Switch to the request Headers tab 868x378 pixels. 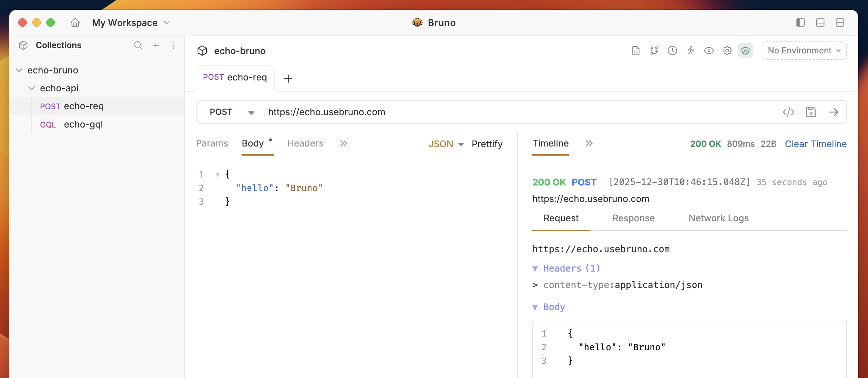(x=305, y=144)
